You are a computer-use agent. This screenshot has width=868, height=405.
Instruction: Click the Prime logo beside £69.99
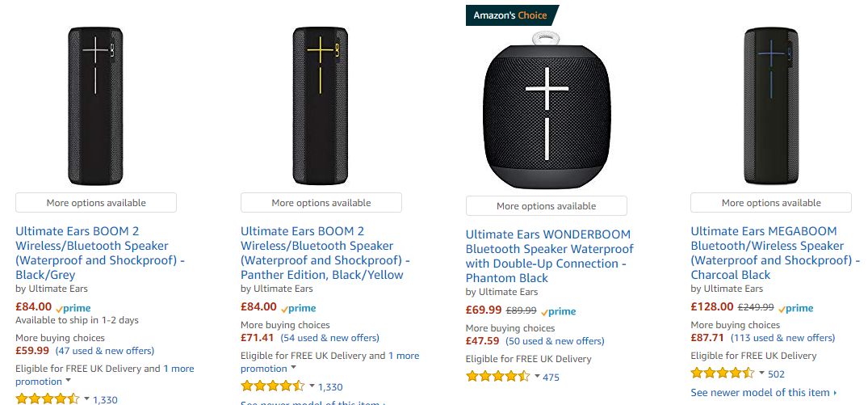click(x=559, y=311)
